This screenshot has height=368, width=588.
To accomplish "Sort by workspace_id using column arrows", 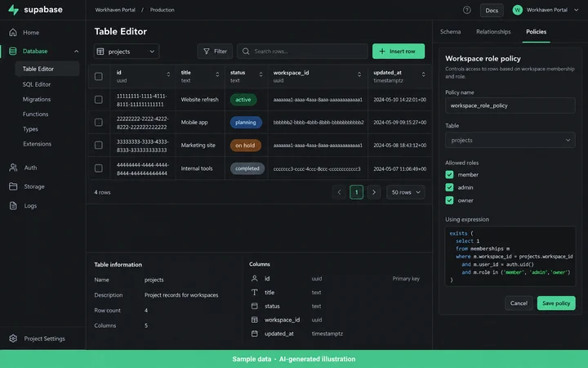I will (x=359, y=74).
